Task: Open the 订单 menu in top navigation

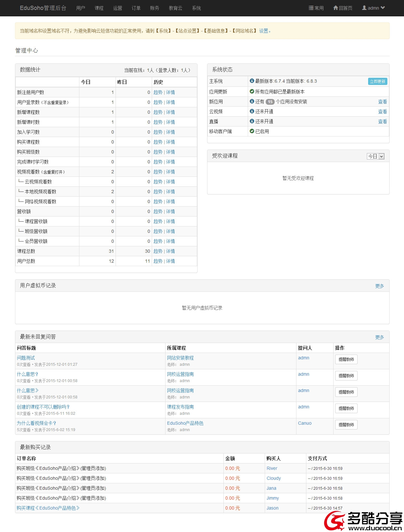Action: [136, 8]
